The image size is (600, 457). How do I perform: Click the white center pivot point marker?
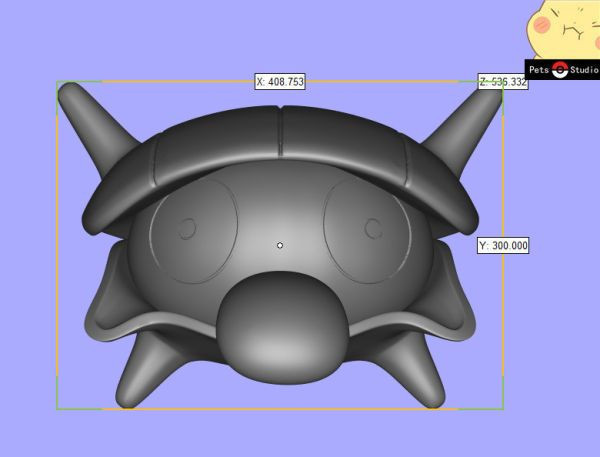coord(280,245)
